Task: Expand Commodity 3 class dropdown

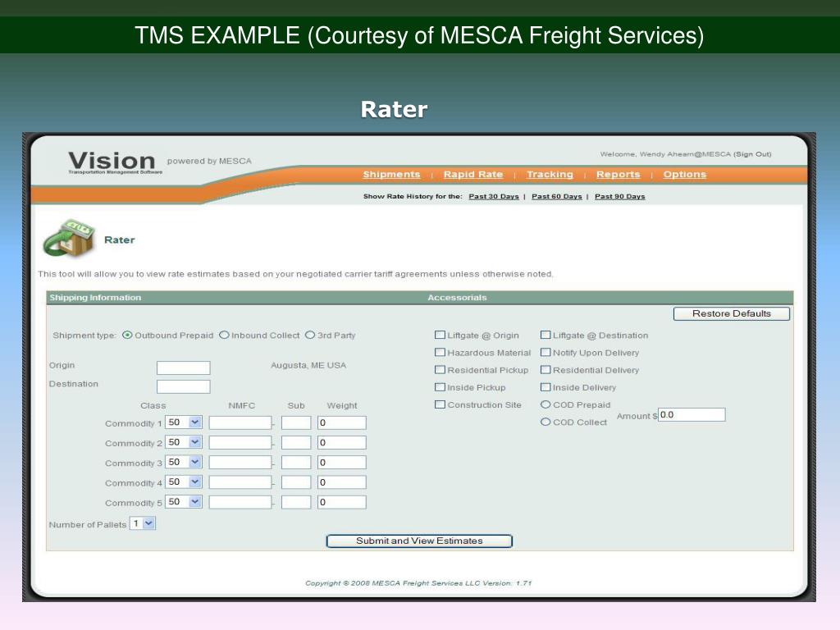Action: tap(184, 463)
